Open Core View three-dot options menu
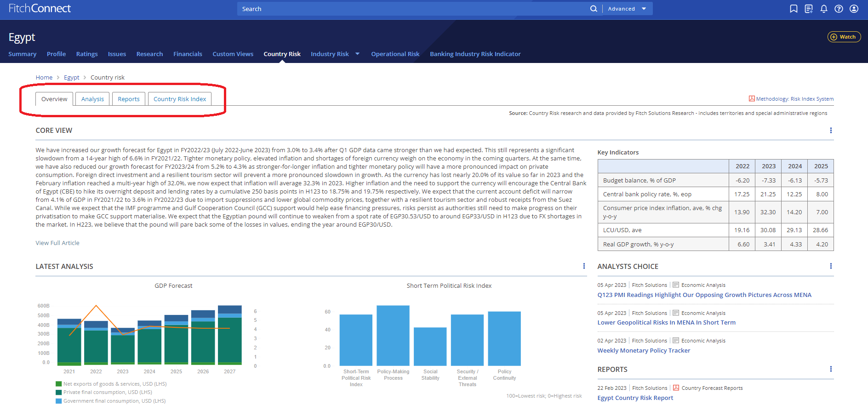 coord(830,131)
